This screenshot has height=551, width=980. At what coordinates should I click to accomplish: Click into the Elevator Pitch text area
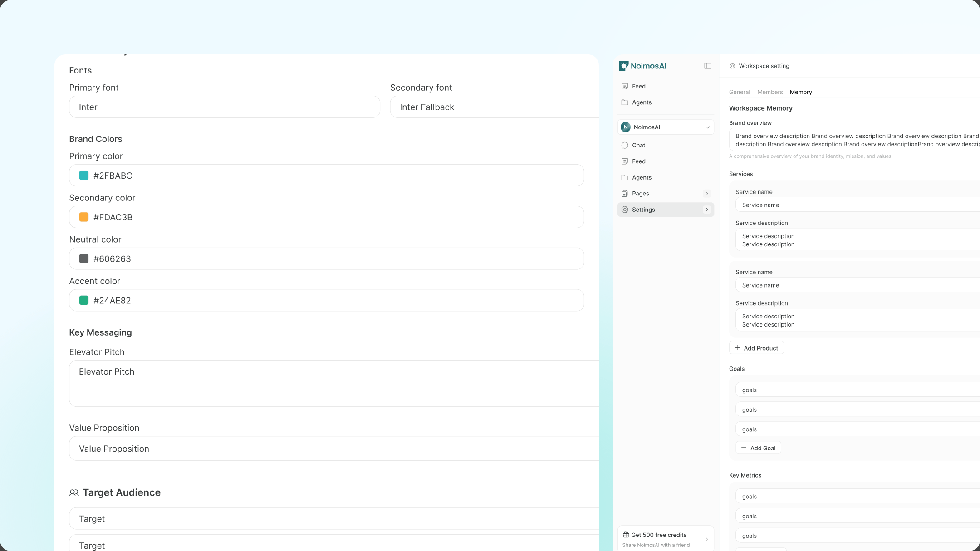[x=334, y=383]
